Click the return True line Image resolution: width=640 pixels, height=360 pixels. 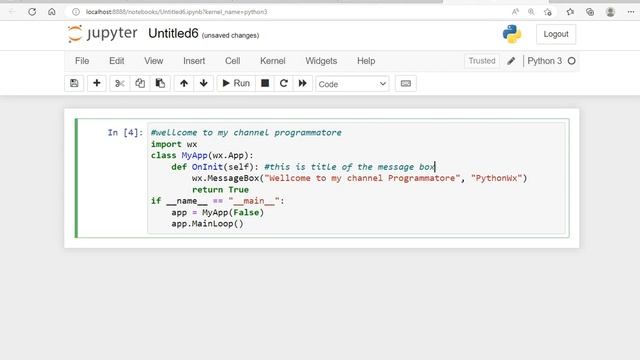pyautogui.click(x=220, y=190)
